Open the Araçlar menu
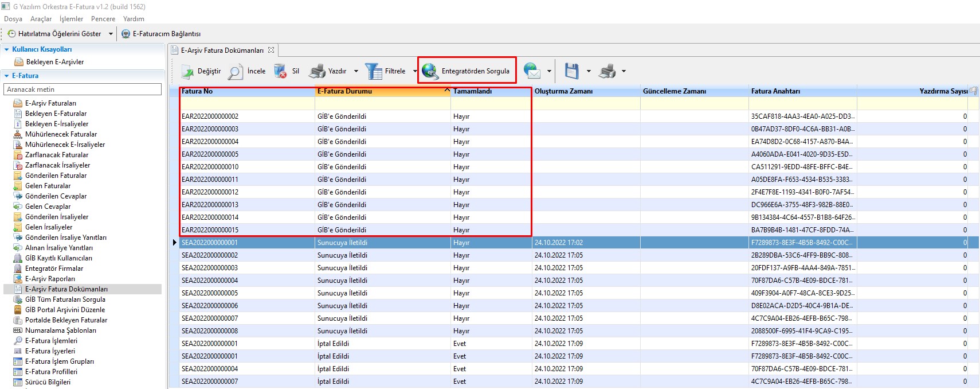The height and width of the screenshot is (389, 980). 41,19
